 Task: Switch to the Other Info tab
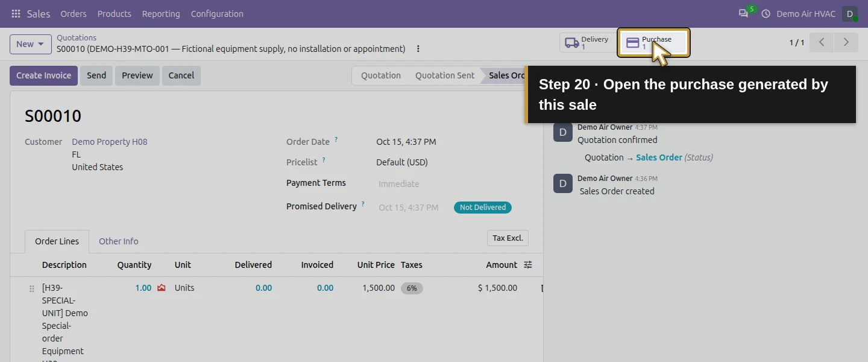pos(119,241)
